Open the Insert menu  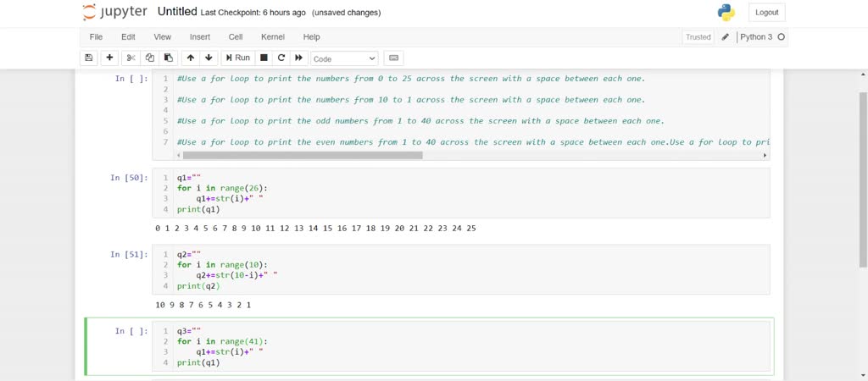point(200,37)
